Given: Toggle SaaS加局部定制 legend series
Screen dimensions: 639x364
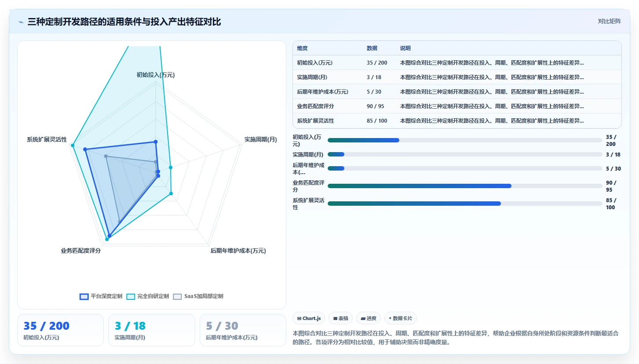Looking at the screenshot, I should pyautogui.click(x=198, y=296).
